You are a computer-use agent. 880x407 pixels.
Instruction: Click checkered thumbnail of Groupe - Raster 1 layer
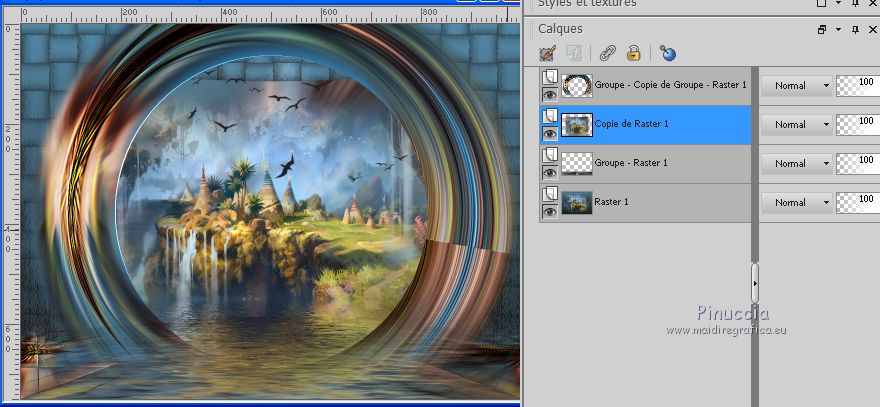coord(577,163)
